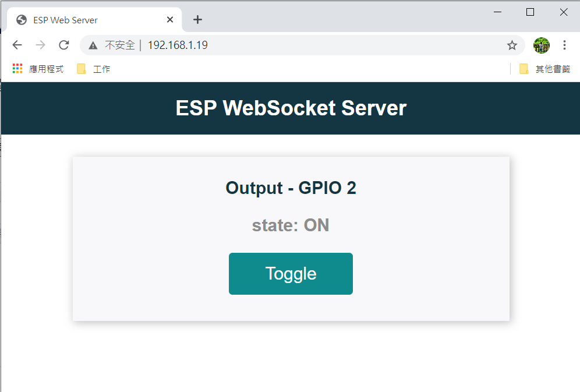Image resolution: width=580 pixels, height=392 pixels.
Task: Click the Forward navigation arrow
Action: (40, 45)
